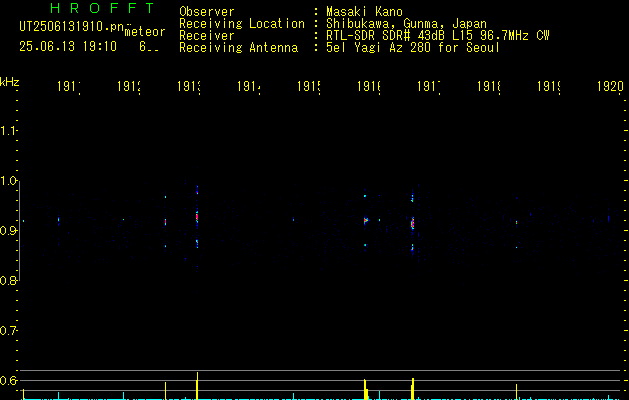Select the RTL-SDR SDR# 43dB receiver details
Viewport: 629px width, 400px height.
[x=438, y=35]
